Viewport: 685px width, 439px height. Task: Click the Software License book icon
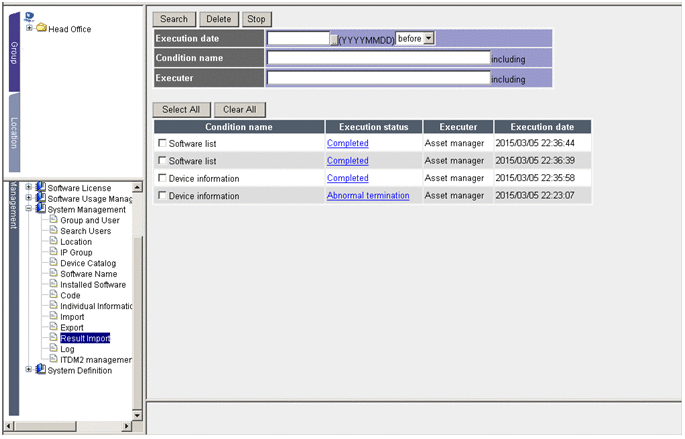pos(41,188)
